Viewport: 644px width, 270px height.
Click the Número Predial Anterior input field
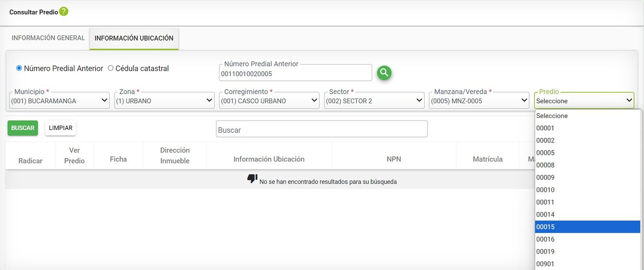pyautogui.click(x=295, y=74)
